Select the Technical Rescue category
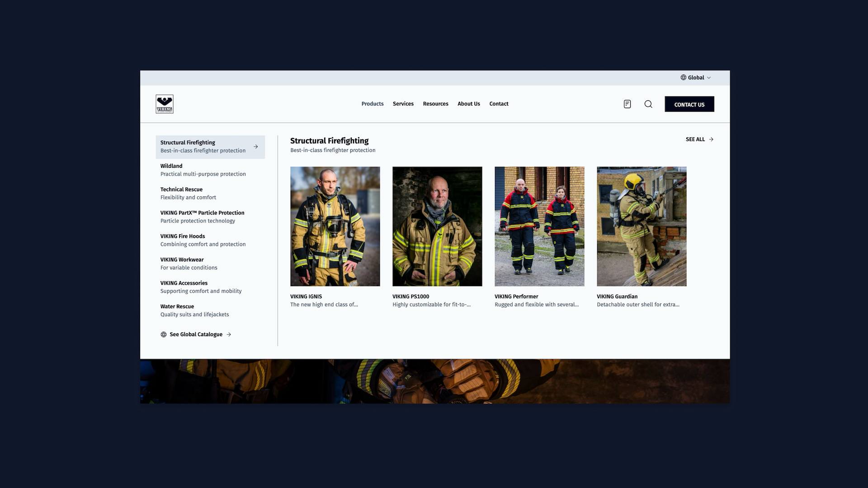 (210, 194)
